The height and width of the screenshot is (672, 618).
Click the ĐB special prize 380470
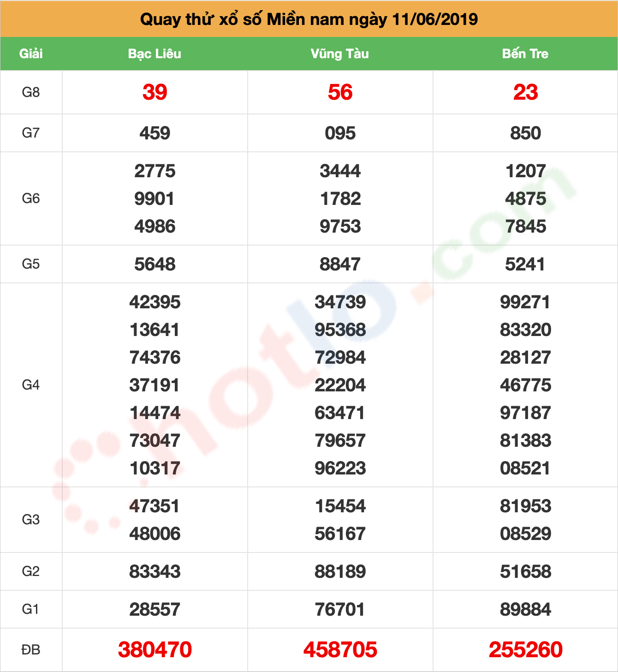tap(155, 650)
